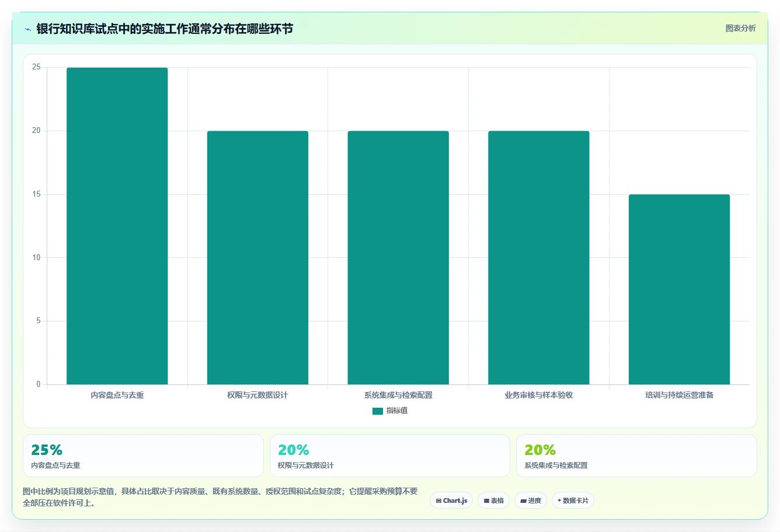780x532 pixels.
Task: Select the 权限与元数据设计 bar in chart
Action: click(257, 258)
